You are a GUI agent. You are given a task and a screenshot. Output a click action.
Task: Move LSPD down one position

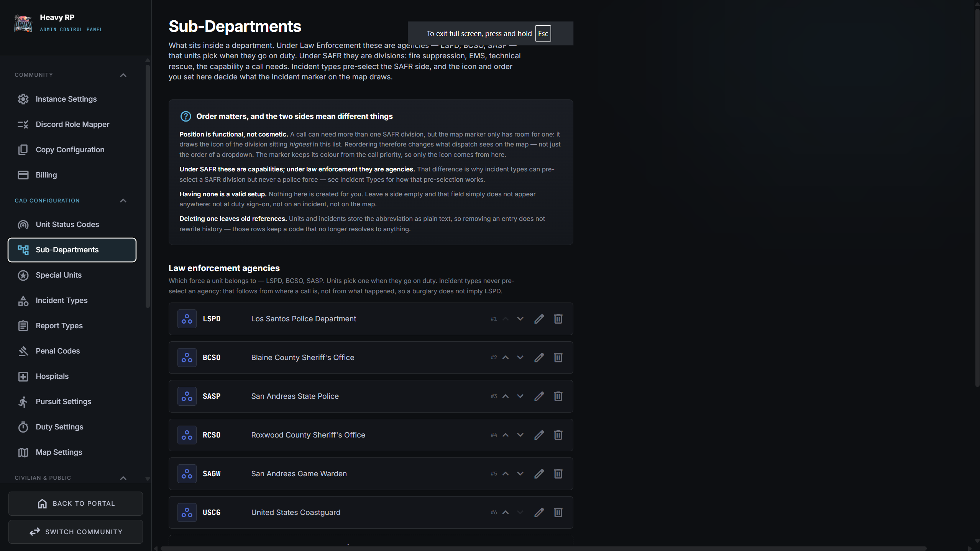tap(520, 319)
